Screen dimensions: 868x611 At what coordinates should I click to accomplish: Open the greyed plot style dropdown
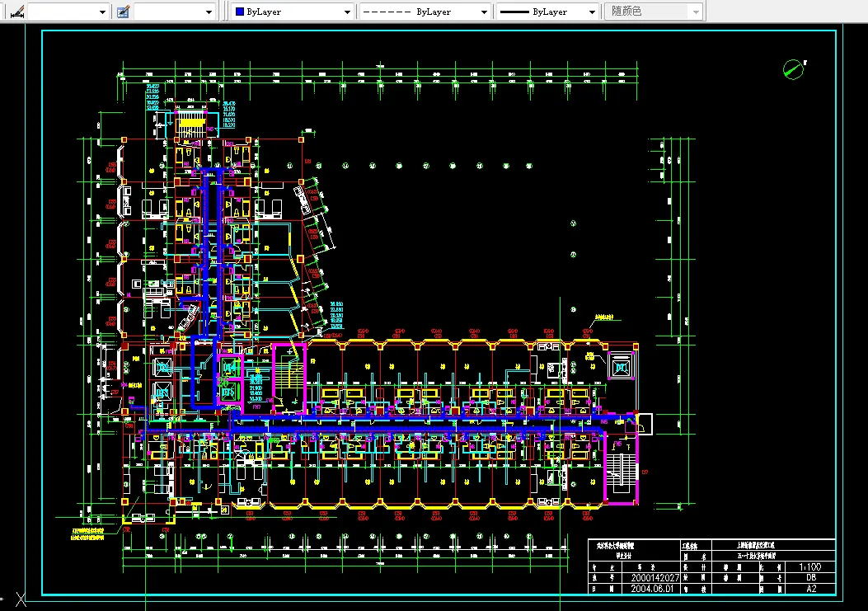click(654, 11)
